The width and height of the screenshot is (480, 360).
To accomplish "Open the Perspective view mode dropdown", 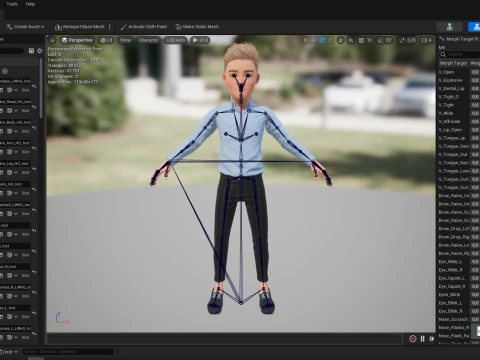I will (x=77, y=40).
